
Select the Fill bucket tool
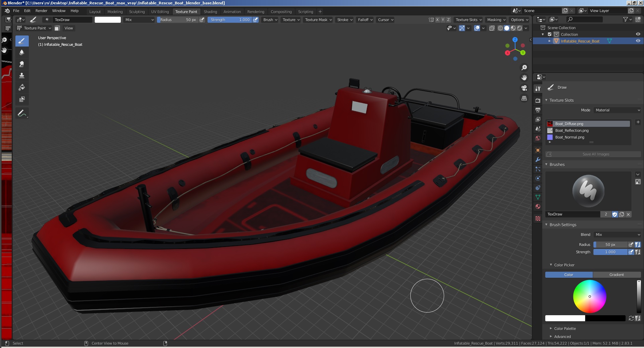(x=22, y=87)
